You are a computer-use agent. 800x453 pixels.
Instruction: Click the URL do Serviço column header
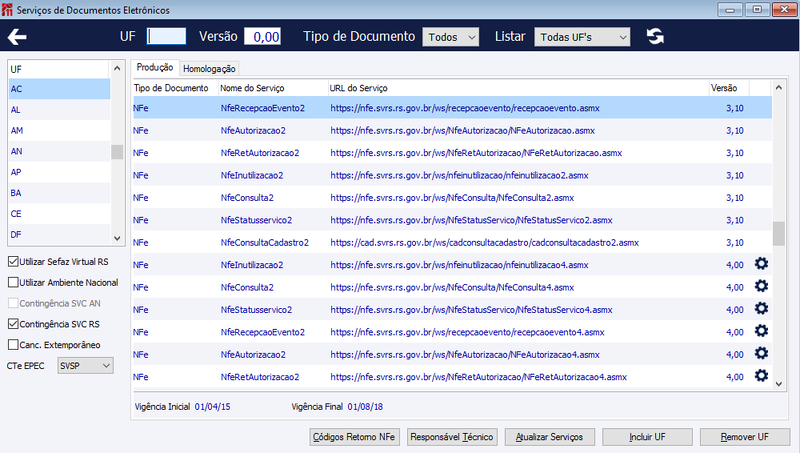(518, 88)
